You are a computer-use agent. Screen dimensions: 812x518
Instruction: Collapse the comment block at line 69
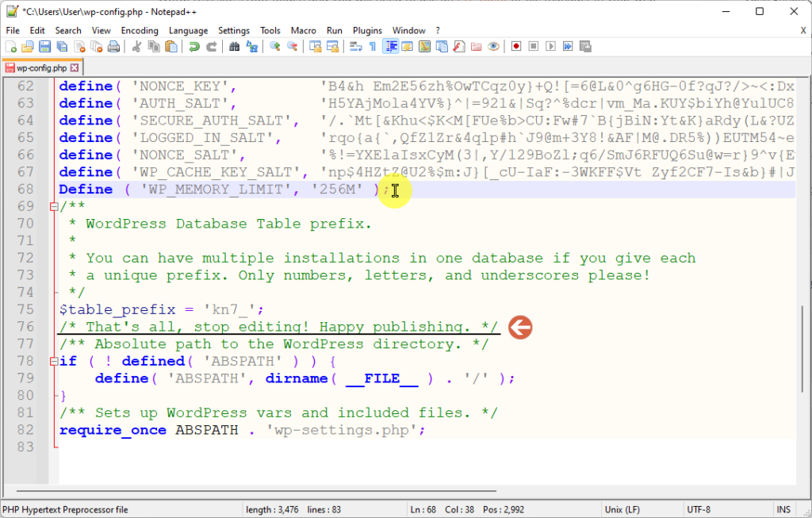point(54,207)
